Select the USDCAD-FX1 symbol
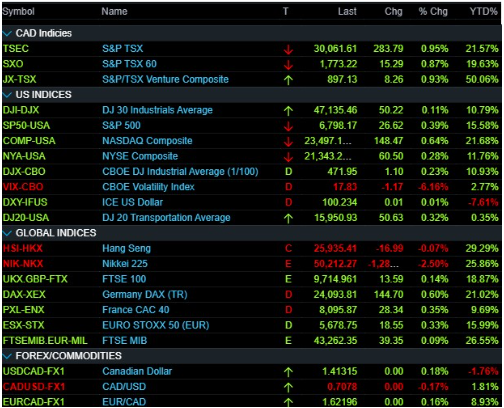The width and height of the screenshot is (504, 408). click(34, 371)
